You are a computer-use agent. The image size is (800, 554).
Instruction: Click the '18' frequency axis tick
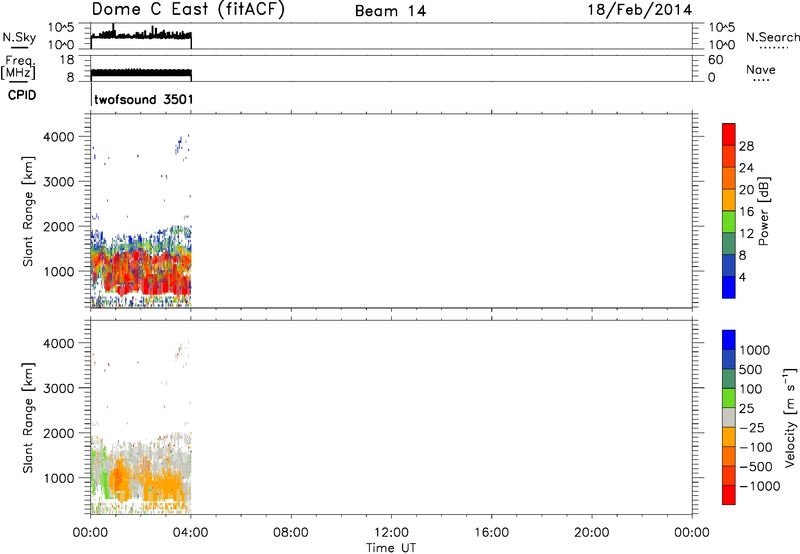(x=67, y=60)
